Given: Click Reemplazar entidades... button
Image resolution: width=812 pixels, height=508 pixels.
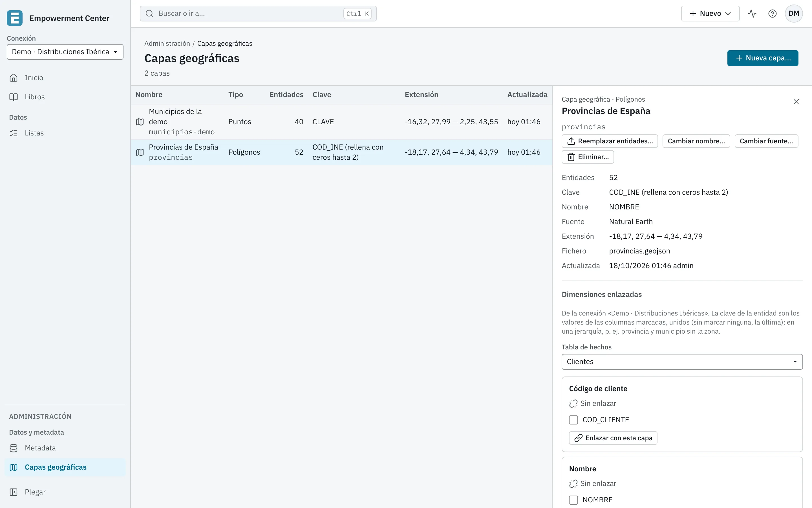Looking at the screenshot, I should pos(610,141).
